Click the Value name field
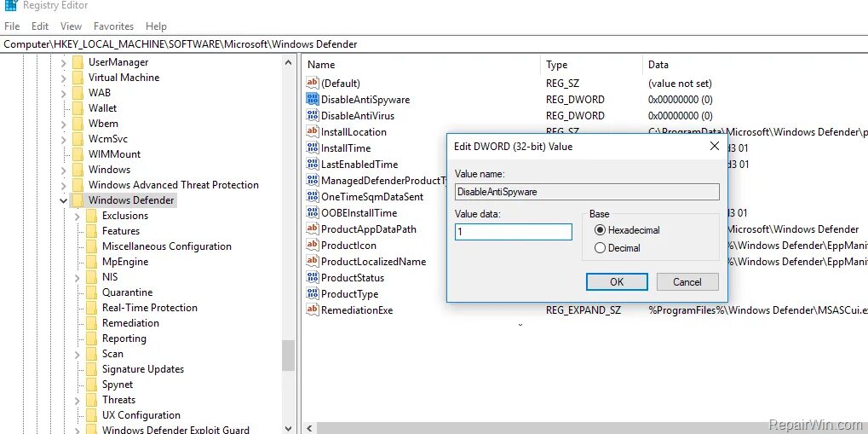 pyautogui.click(x=587, y=192)
